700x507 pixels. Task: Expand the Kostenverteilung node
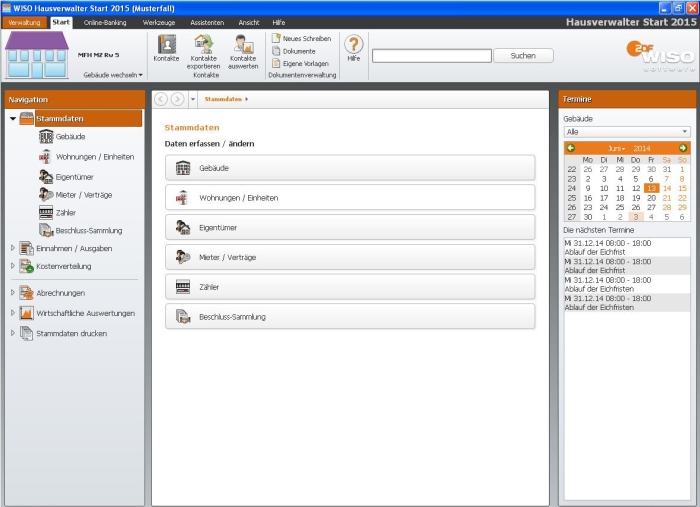tap(12, 266)
